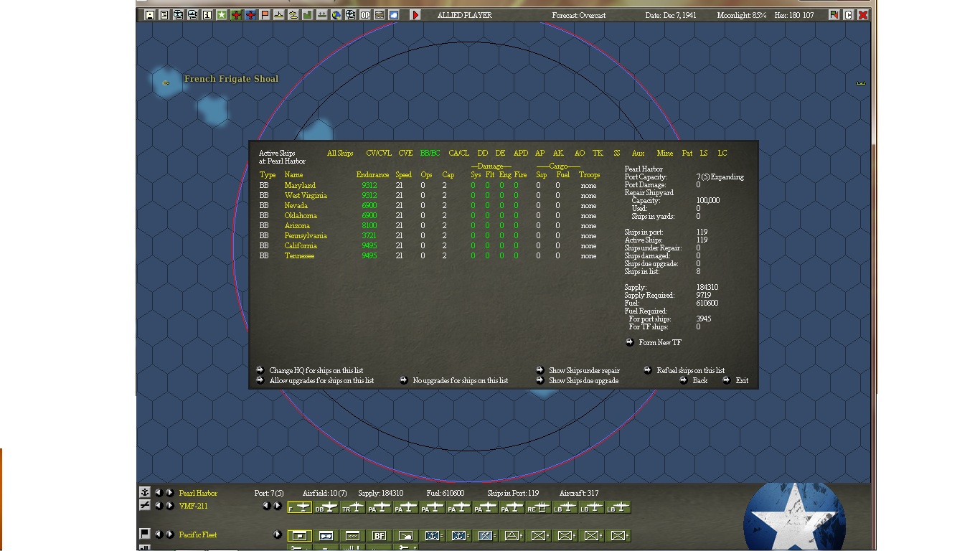This screenshot has width=980, height=551.
Task: Click the green star icon in toolbar
Action: [222, 15]
